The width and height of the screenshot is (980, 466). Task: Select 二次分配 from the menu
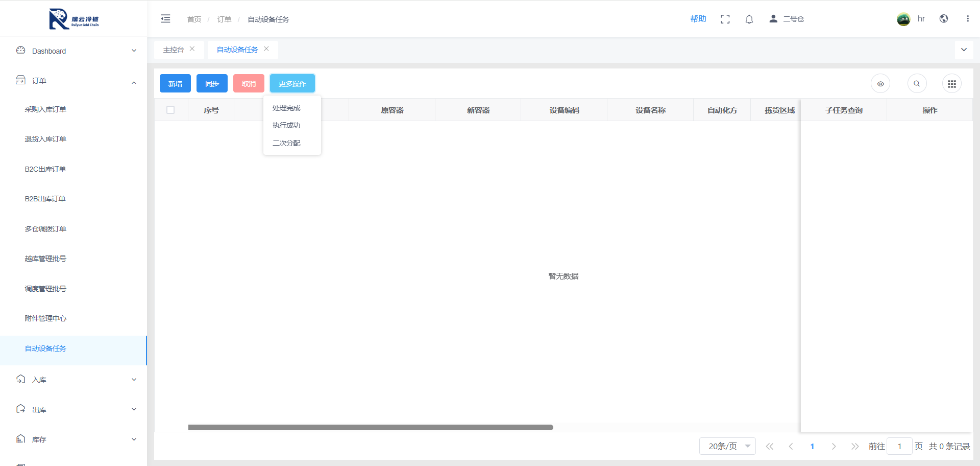292,143
